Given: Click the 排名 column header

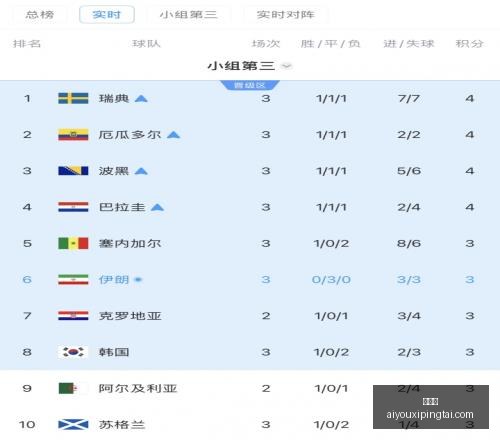Looking at the screenshot, I should (27, 44).
